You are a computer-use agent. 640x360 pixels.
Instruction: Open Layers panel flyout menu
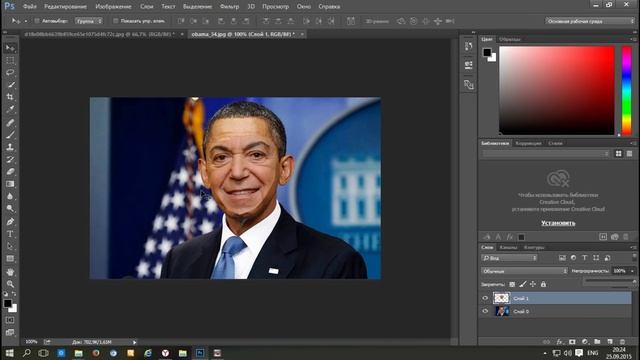point(633,247)
